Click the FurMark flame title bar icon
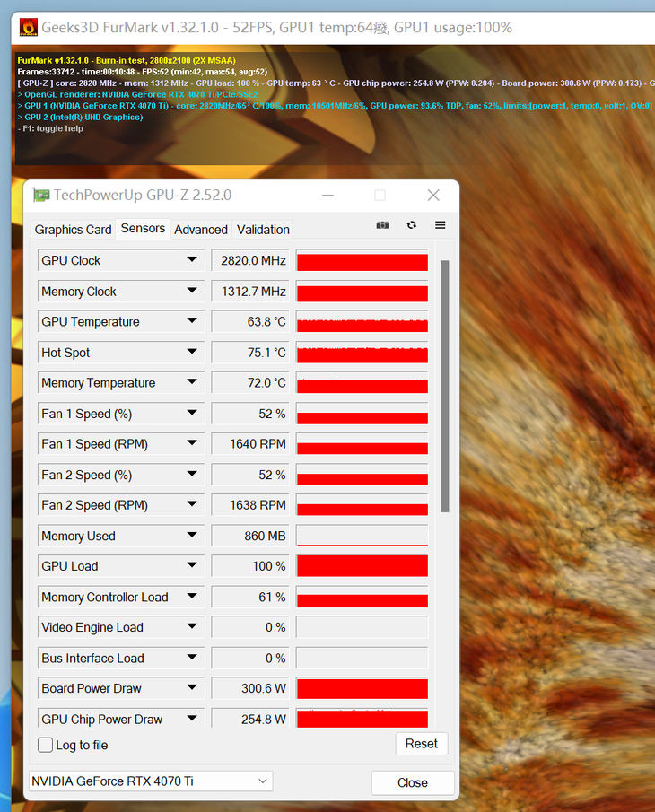The width and height of the screenshot is (655, 812). [x=29, y=27]
